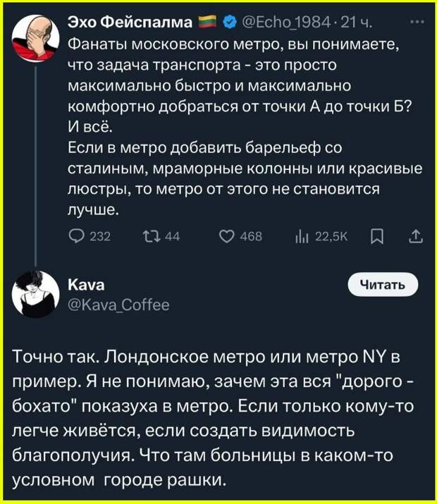Image resolution: width=437 pixels, height=504 pixels.
Task: Click the reply bubble icon with 232
Action: click(75, 237)
